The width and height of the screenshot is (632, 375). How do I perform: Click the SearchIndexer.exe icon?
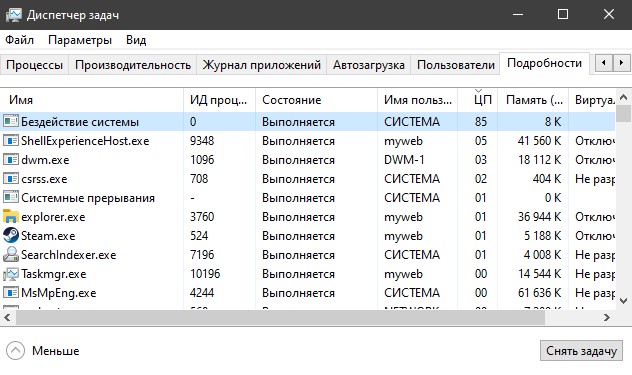point(10,254)
